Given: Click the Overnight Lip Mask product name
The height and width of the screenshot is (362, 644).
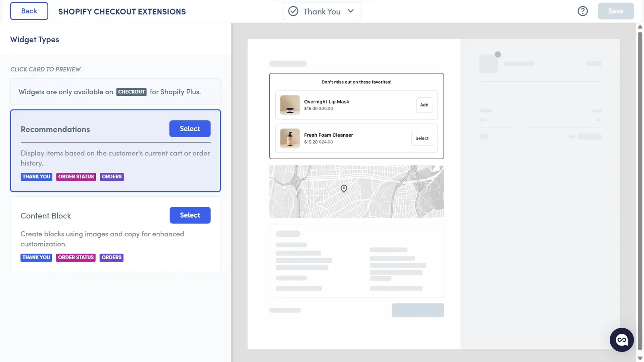Looking at the screenshot, I should [326, 102].
